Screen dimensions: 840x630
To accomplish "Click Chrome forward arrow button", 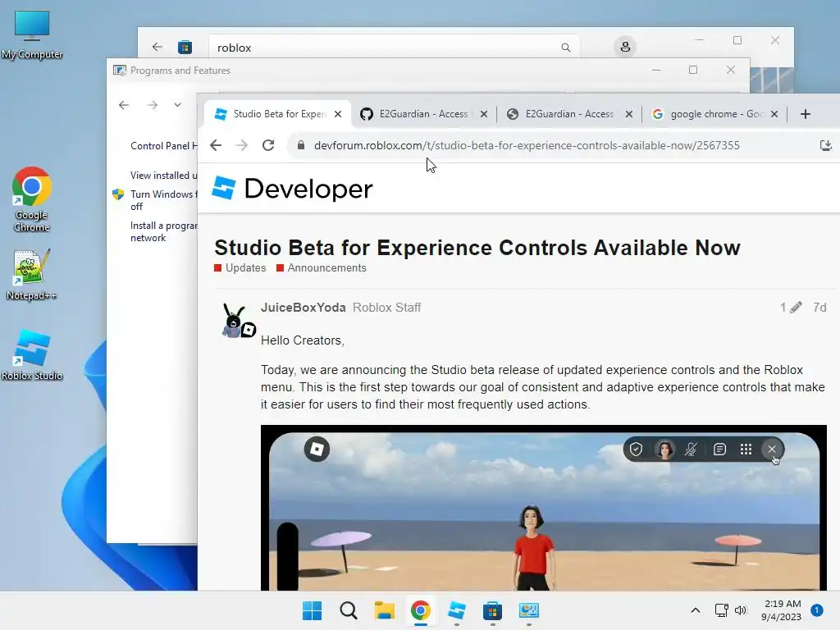I will click(242, 145).
